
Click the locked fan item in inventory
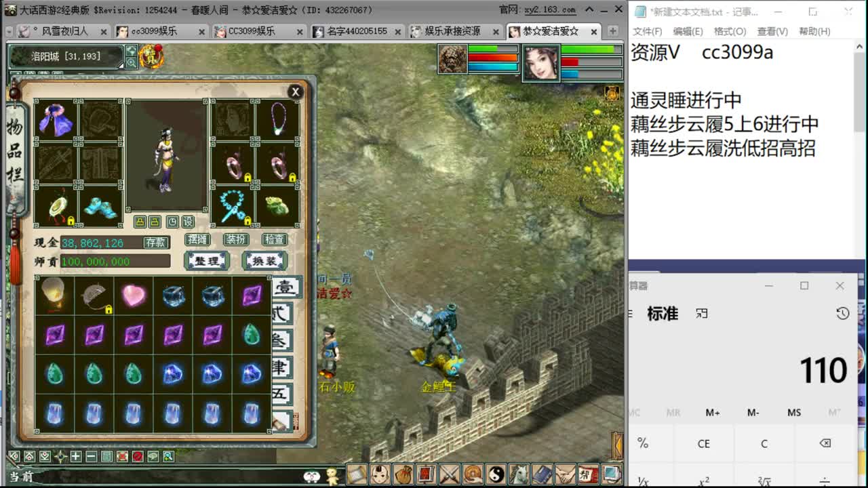click(94, 295)
